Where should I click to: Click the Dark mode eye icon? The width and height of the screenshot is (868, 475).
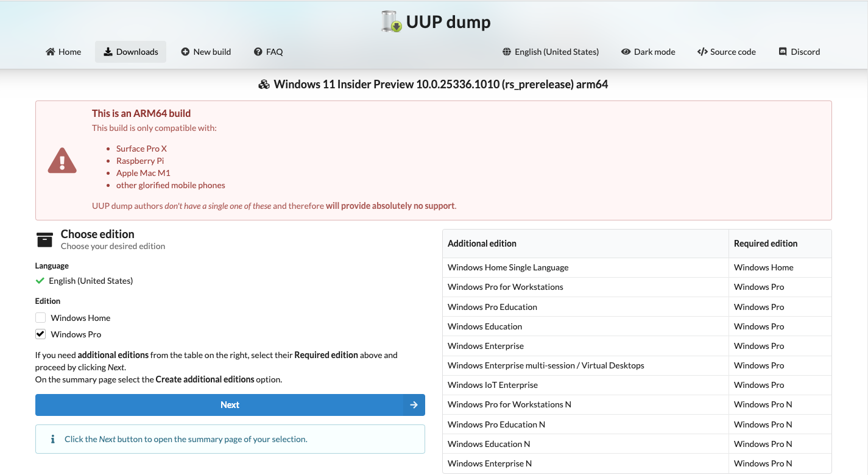coord(626,52)
